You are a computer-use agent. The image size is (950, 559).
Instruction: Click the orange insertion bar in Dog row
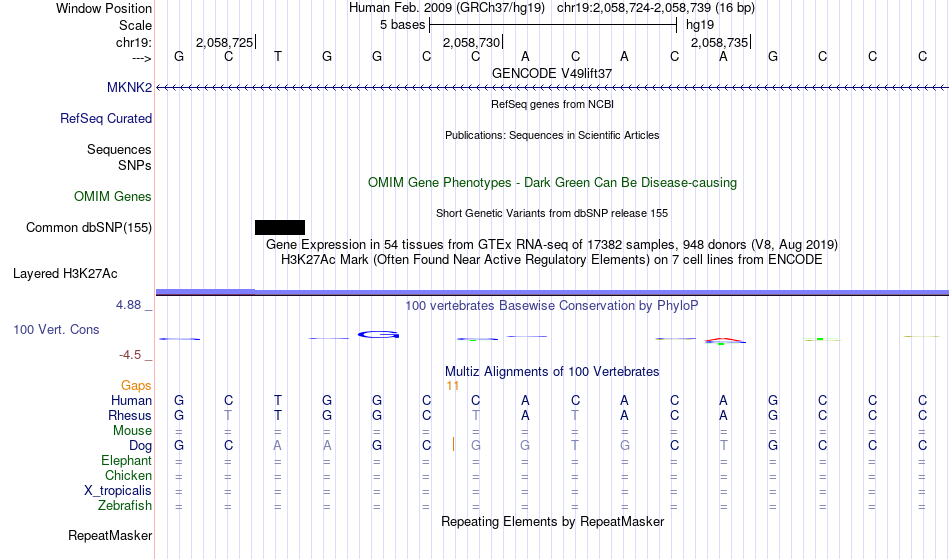tap(453, 445)
